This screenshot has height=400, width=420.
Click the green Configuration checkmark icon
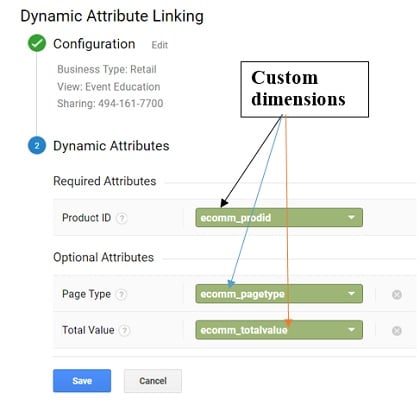37,43
